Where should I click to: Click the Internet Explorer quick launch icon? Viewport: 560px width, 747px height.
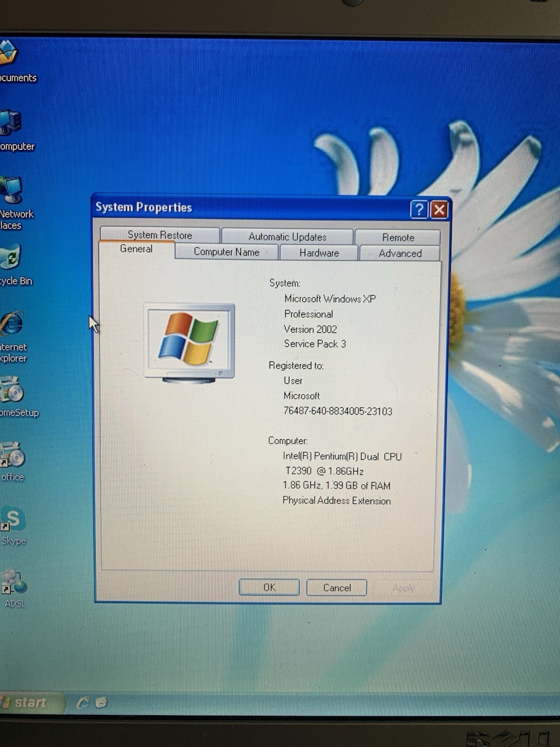click(x=83, y=702)
